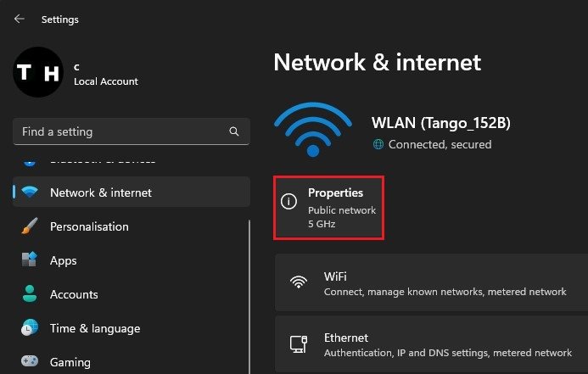Click the Apps sidebar icon
The width and height of the screenshot is (588, 374).
click(x=29, y=260)
